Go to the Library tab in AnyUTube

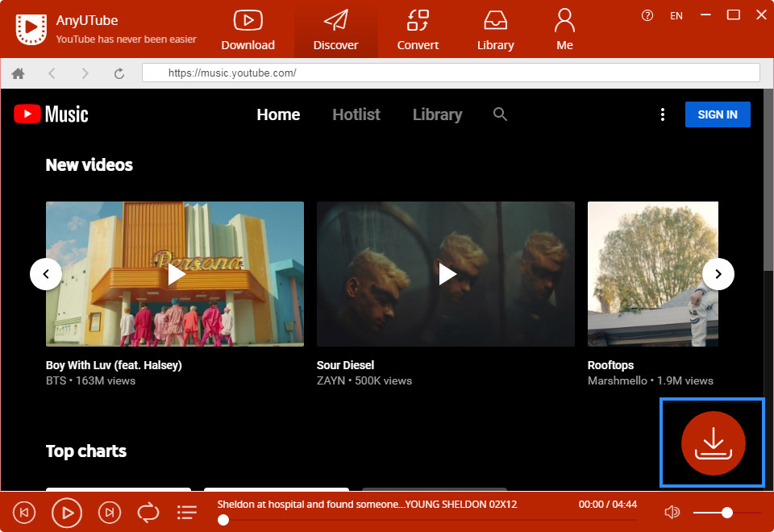[495, 30]
